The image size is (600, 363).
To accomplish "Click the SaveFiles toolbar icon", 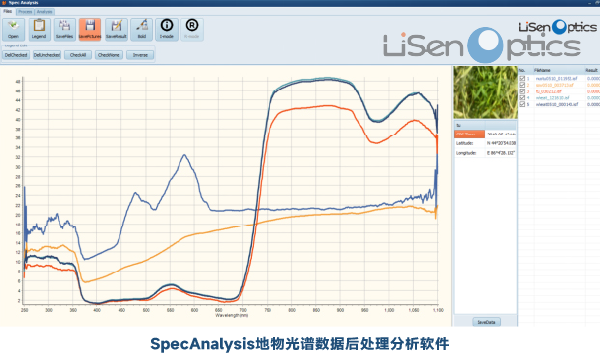I will [64, 29].
